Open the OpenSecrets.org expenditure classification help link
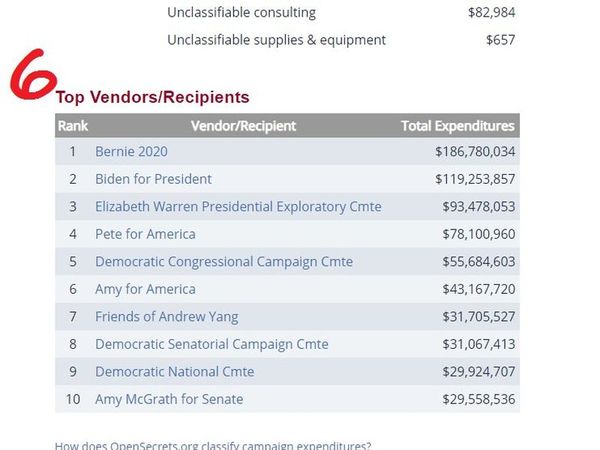Screen dimensions: 600x450 coord(212,445)
